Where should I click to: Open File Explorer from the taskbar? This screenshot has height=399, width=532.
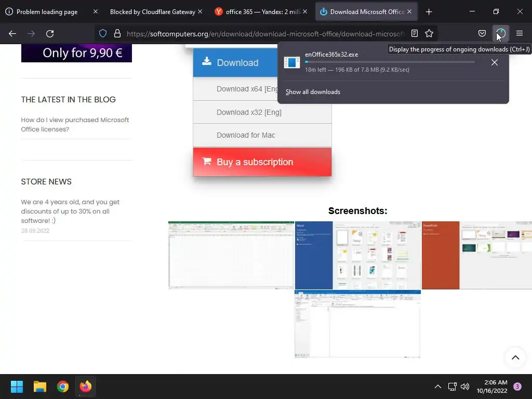[x=39, y=387]
